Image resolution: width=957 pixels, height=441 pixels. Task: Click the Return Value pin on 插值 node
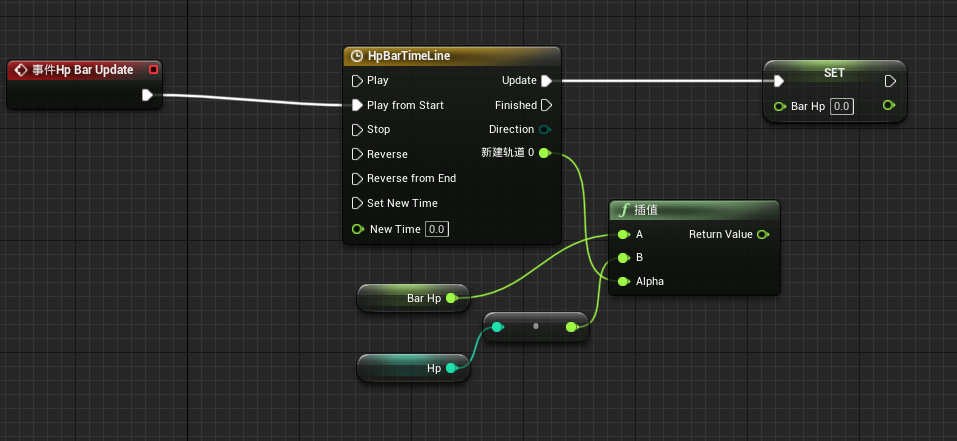pos(763,234)
